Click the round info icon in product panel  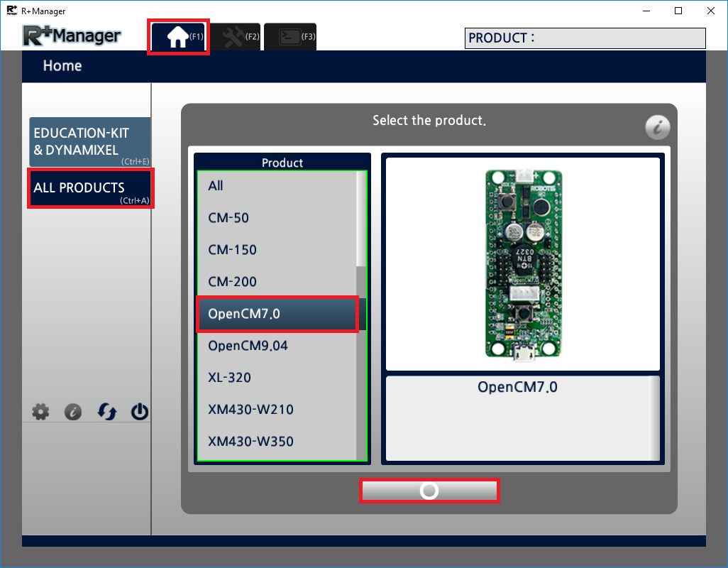[x=657, y=128]
